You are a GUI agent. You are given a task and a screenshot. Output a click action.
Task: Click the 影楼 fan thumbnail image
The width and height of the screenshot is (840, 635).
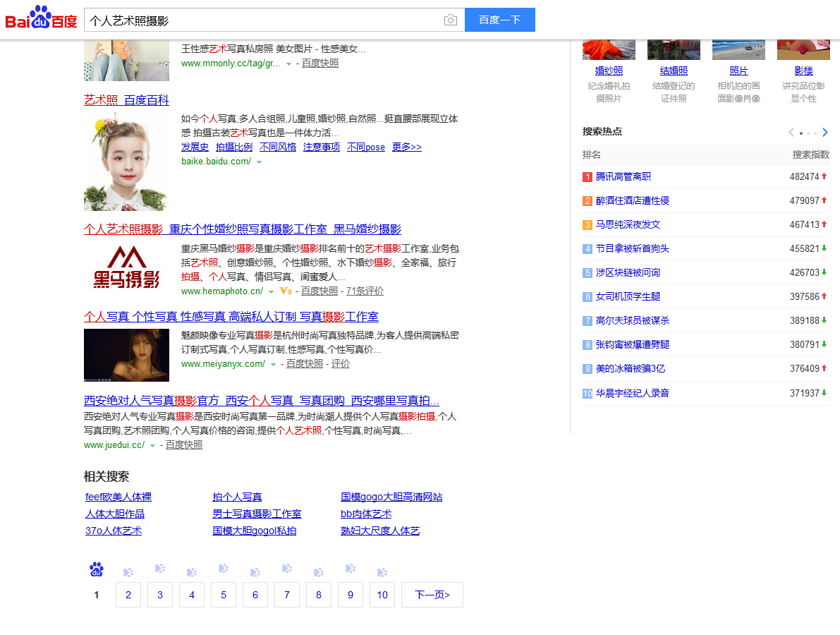click(x=803, y=49)
